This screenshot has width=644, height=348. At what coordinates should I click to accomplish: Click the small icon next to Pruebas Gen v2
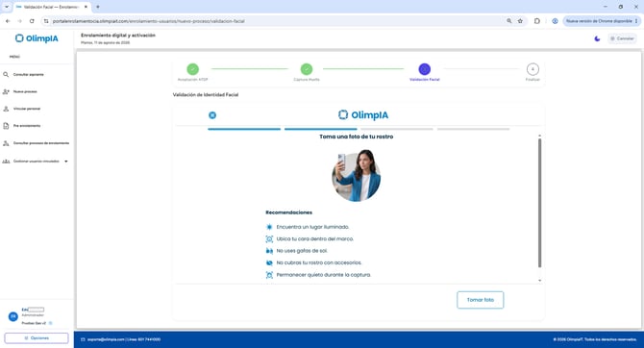(x=51, y=323)
